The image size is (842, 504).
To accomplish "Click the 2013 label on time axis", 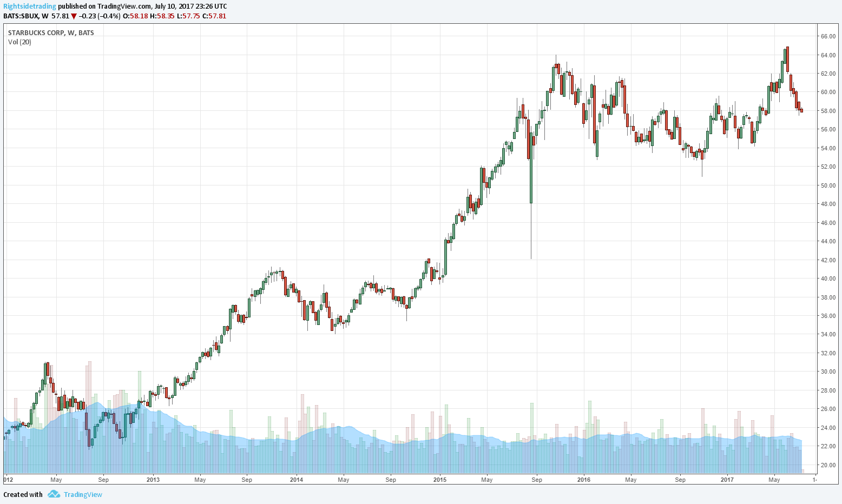I will [x=153, y=480].
